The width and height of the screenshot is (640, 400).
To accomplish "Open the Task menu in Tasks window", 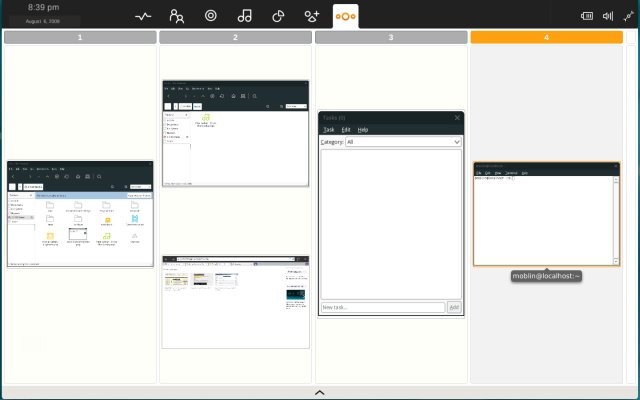I will 328,130.
